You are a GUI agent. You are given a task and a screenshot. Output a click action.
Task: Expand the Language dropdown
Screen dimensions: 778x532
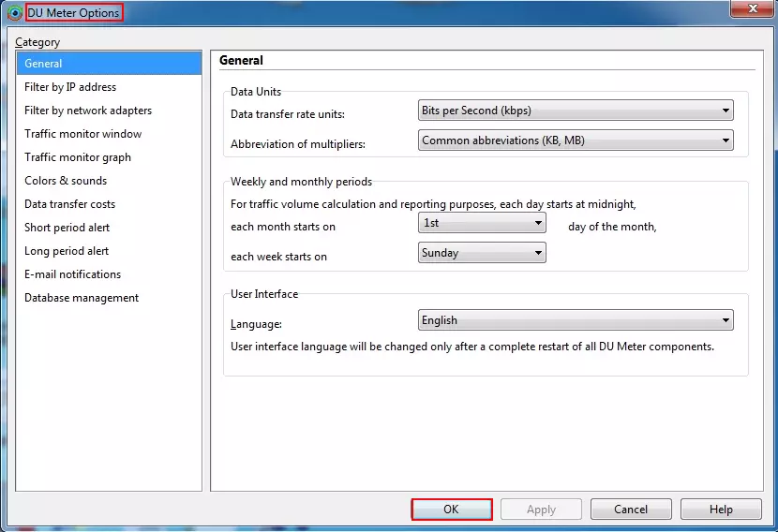click(576, 320)
